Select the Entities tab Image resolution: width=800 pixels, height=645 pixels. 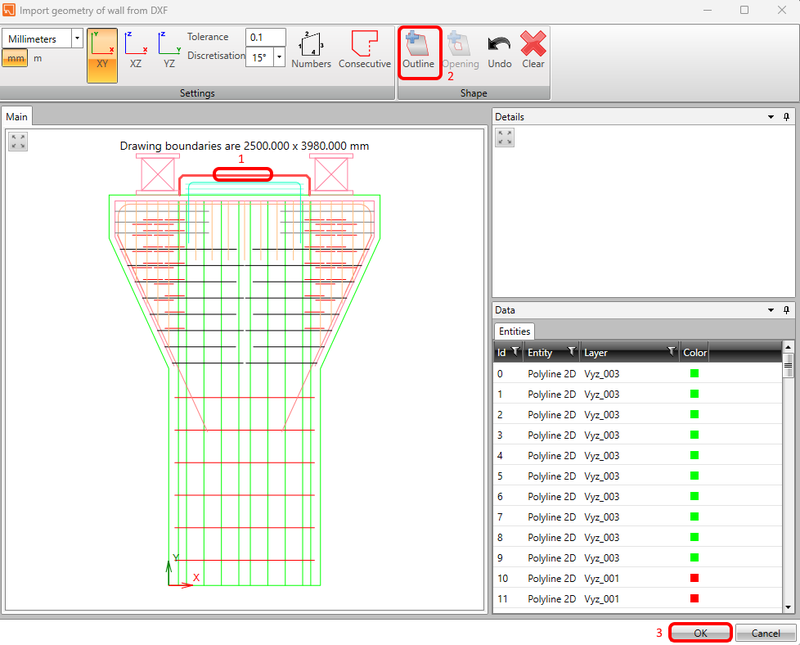(514, 331)
